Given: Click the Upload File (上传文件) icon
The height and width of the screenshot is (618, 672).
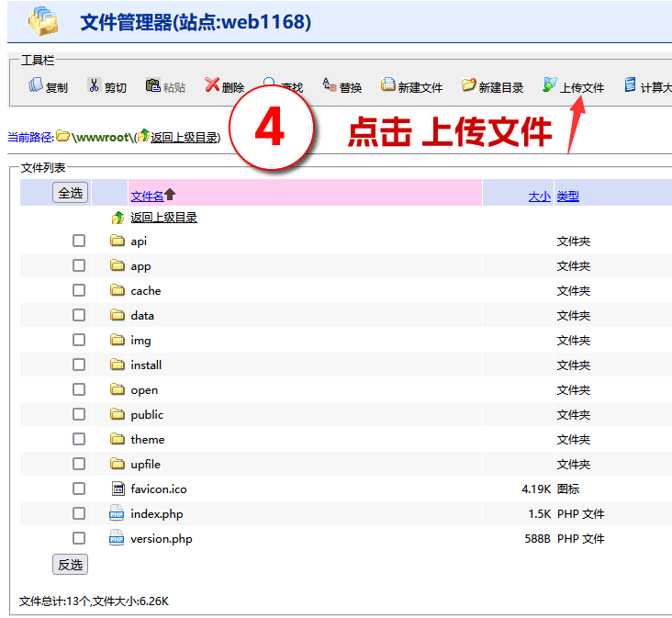Looking at the screenshot, I should coord(549,84).
